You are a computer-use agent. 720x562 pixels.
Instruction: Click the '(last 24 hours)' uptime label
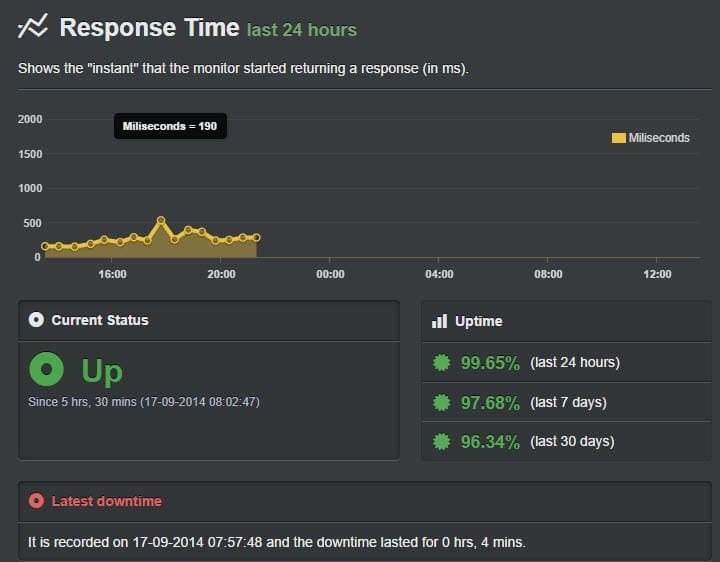pos(575,362)
